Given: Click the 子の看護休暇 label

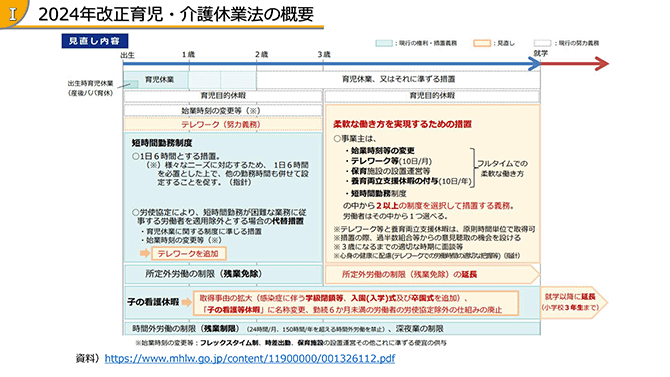Looking at the screenshot, I should [153, 302].
